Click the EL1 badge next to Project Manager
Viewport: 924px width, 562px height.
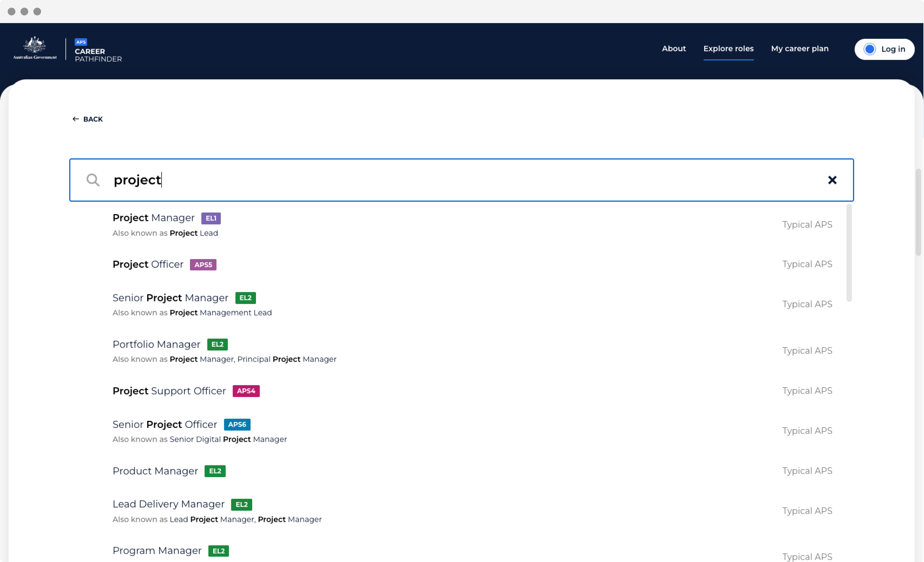(x=211, y=218)
